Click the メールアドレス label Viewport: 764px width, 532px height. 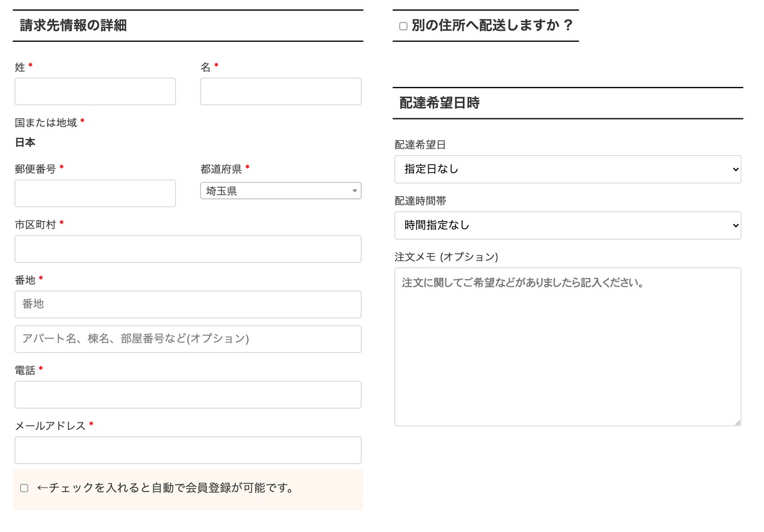(50, 426)
